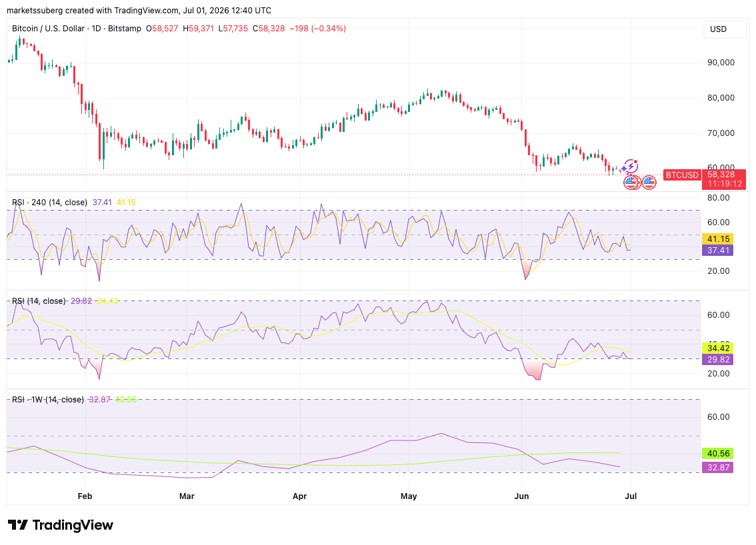Select the RSI · 240 (14, close) legend
Viewport: 756px width, 545px height.
[x=49, y=203]
